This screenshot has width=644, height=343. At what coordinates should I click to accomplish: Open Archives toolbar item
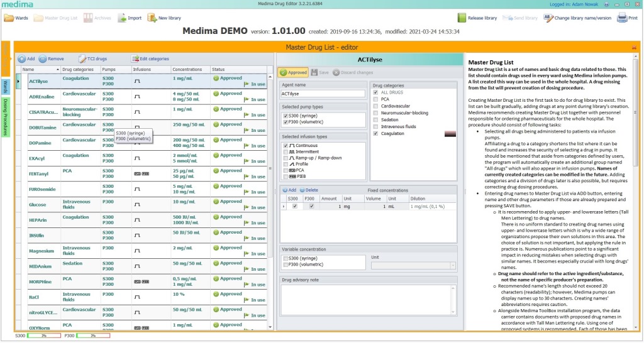point(97,18)
